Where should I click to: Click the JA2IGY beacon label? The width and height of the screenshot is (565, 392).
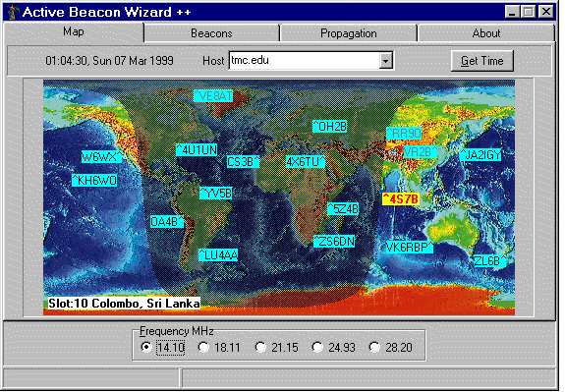pyautogui.click(x=480, y=155)
